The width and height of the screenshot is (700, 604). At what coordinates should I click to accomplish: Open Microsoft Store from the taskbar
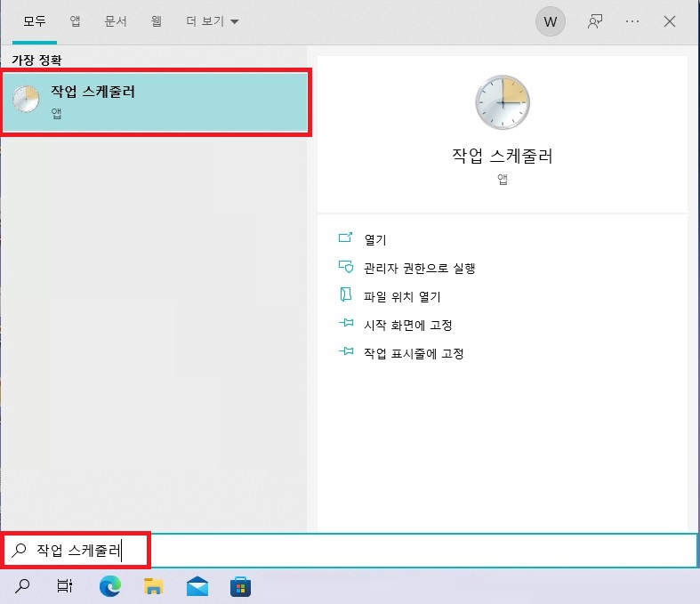(240, 586)
